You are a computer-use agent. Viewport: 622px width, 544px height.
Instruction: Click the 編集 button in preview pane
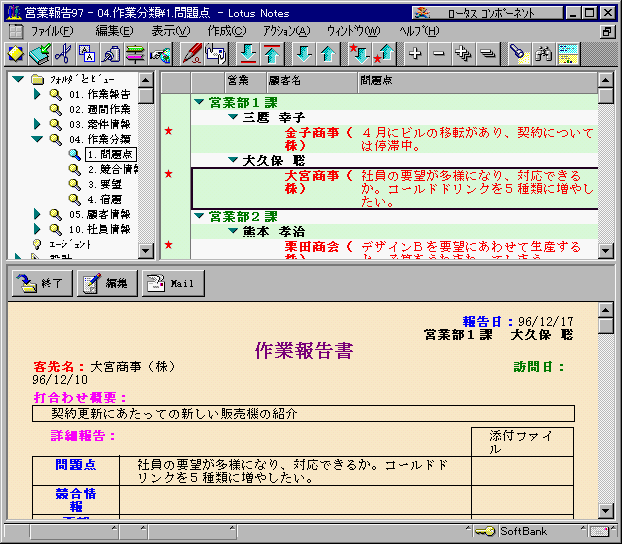[107, 284]
